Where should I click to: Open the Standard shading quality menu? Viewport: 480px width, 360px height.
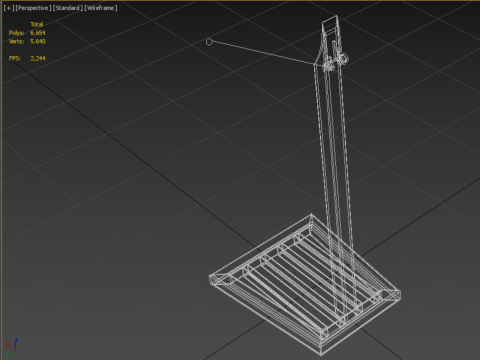[68, 8]
